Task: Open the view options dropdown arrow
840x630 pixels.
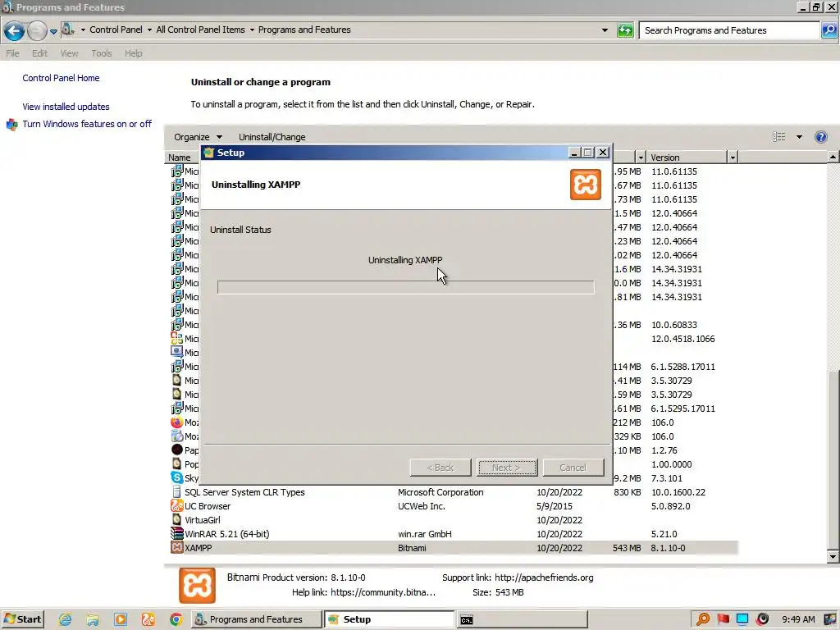Action: pyautogui.click(x=799, y=137)
